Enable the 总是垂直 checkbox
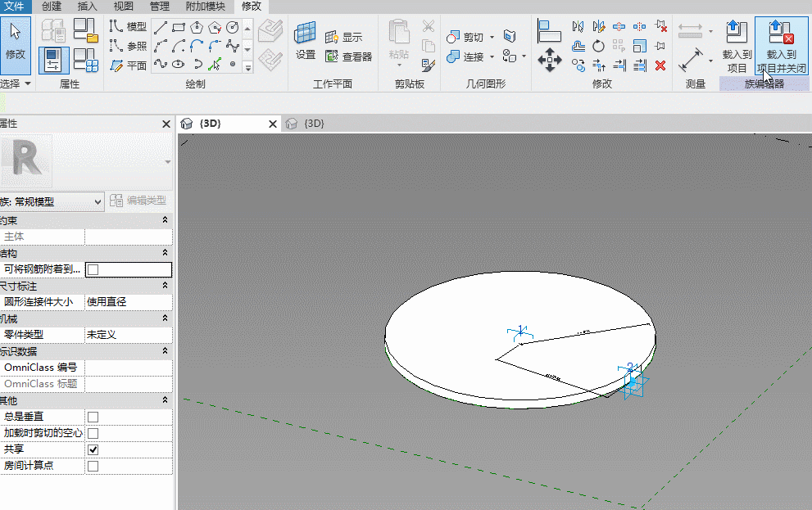 (x=93, y=417)
